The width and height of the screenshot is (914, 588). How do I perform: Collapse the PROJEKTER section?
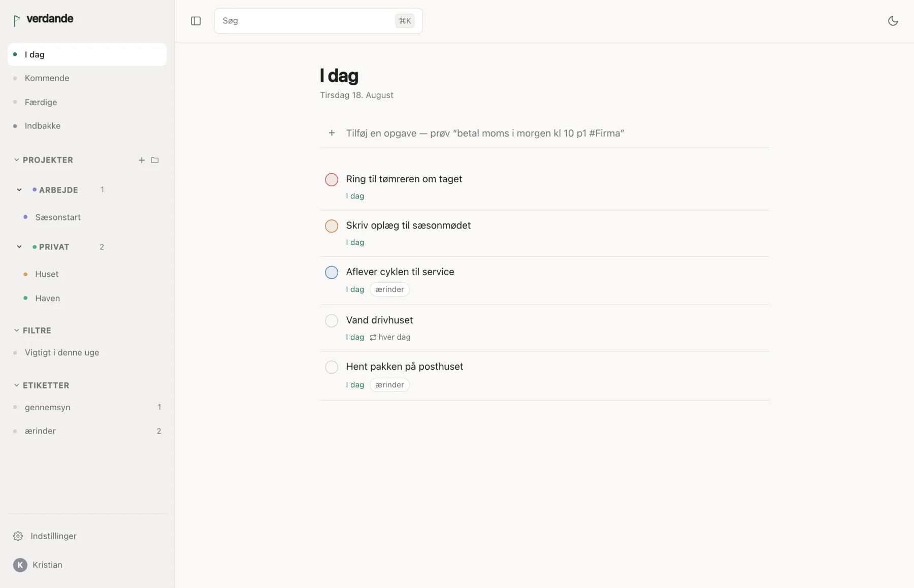pyautogui.click(x=17, y=160)
